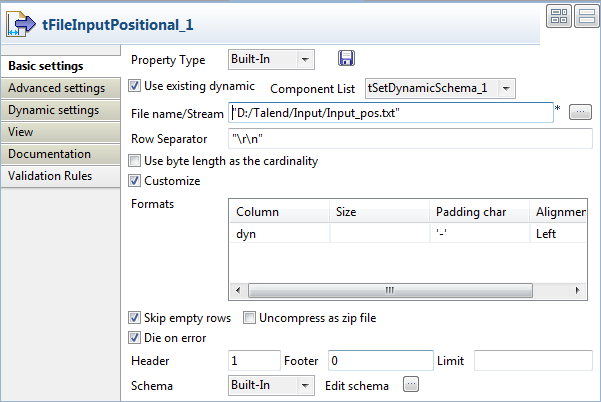Click the tFileInputPositional component icon

[20, 23]
